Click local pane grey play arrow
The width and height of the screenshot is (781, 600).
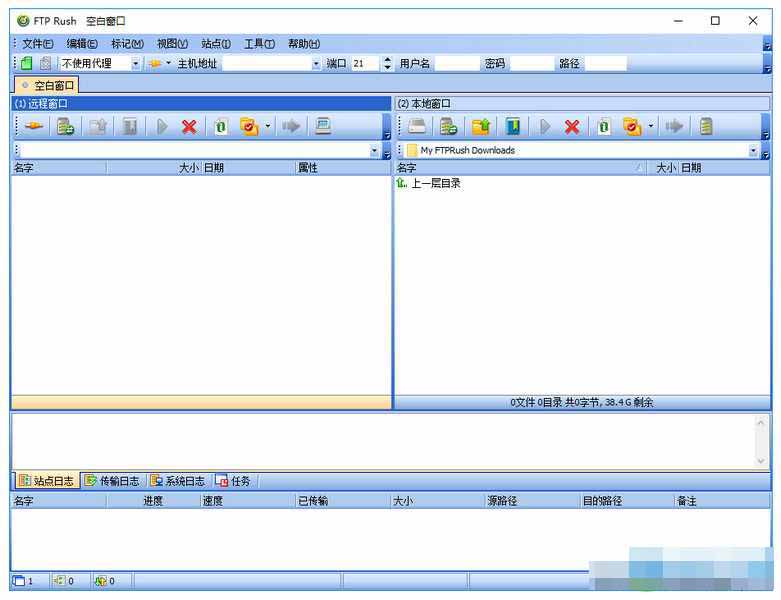[545, 126]
